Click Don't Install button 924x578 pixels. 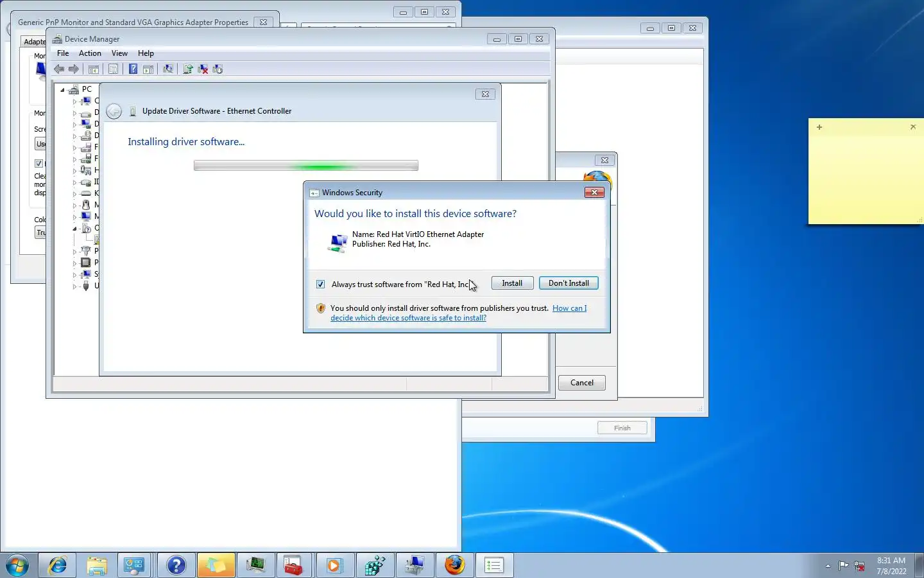[x=569, y=283]
